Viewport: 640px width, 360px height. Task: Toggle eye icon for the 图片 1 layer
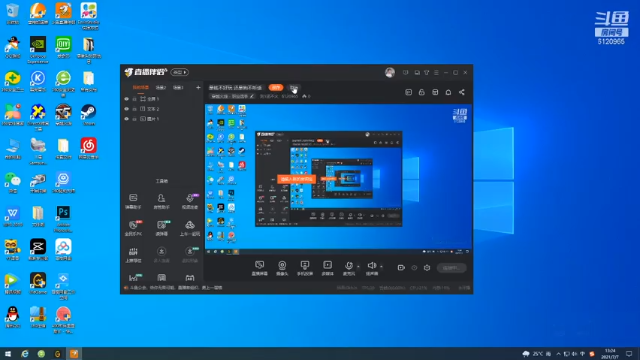coord(127,119)
